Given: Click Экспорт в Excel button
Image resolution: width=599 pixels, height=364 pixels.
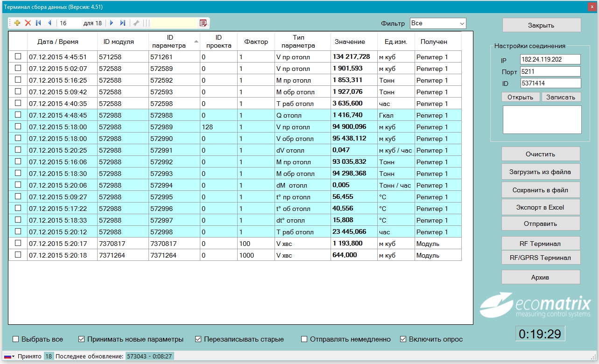Looking at the screenshot, I should pyautogui.click(x=541, y=207).
